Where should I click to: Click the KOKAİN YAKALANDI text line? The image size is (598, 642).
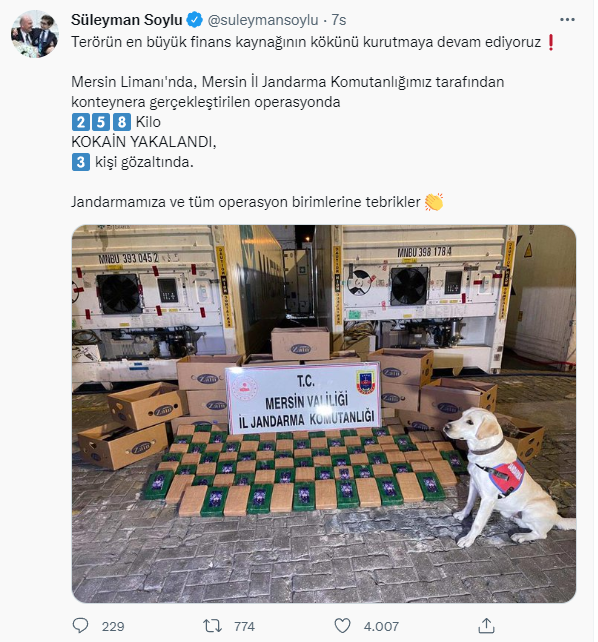144,142
